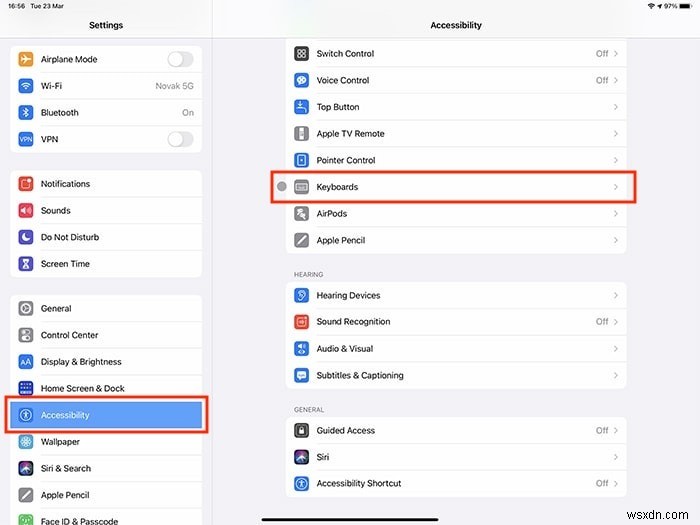Click the home indicator bar at bottom
Viewport: 700px width, 525px height.
pos(350,519)
